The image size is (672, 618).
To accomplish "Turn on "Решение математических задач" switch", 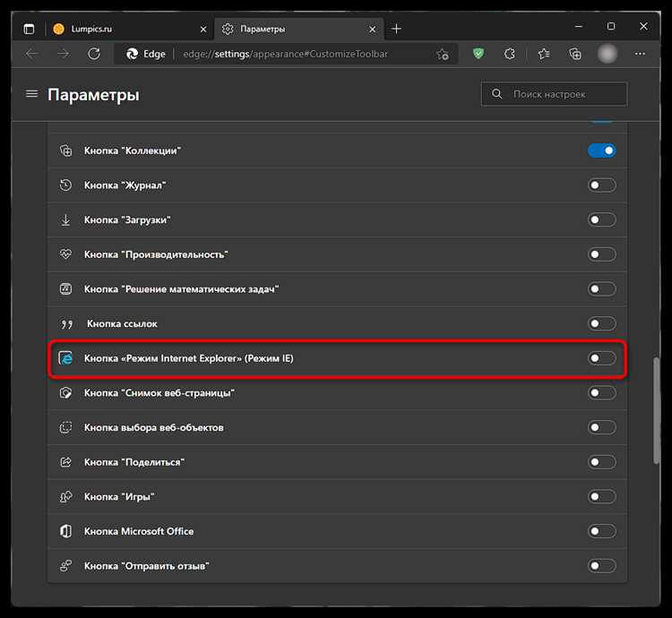I will coord(602,289).
